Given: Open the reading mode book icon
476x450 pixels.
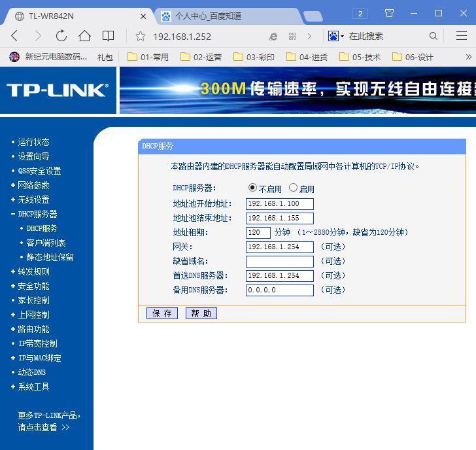Looking at the screenshot, I should tap(109, 36).
